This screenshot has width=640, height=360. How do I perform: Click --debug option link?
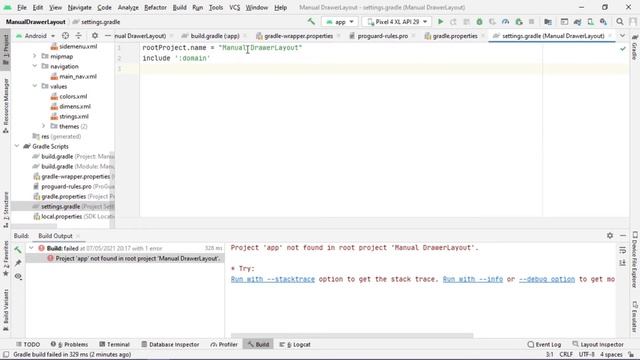(547, 279)
